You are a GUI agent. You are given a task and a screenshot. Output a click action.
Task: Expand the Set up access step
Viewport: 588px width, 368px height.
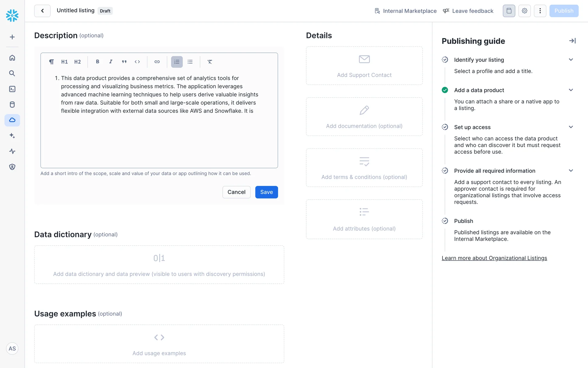tap(571, 127)
